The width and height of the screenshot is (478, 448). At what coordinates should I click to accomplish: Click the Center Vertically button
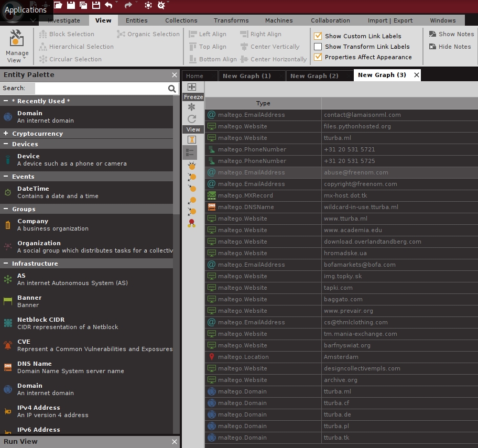coord(270,47)
